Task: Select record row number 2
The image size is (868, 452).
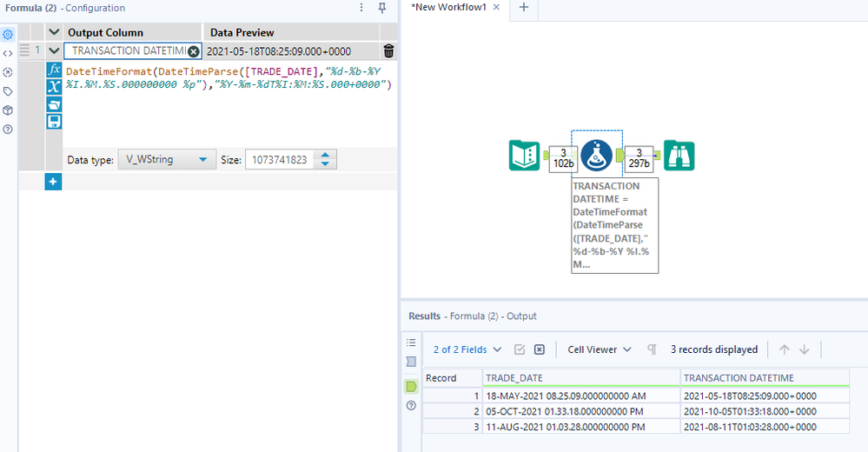Action: 453,411
